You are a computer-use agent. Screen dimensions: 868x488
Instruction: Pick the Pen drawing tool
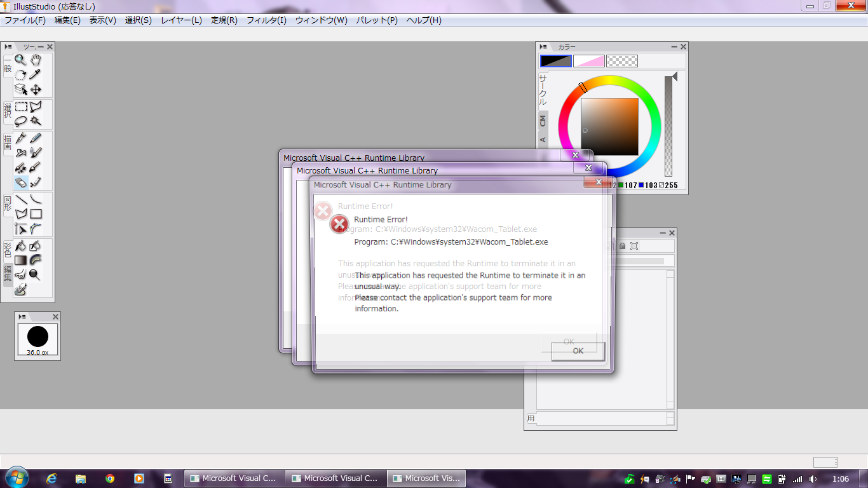pos(21,138)
